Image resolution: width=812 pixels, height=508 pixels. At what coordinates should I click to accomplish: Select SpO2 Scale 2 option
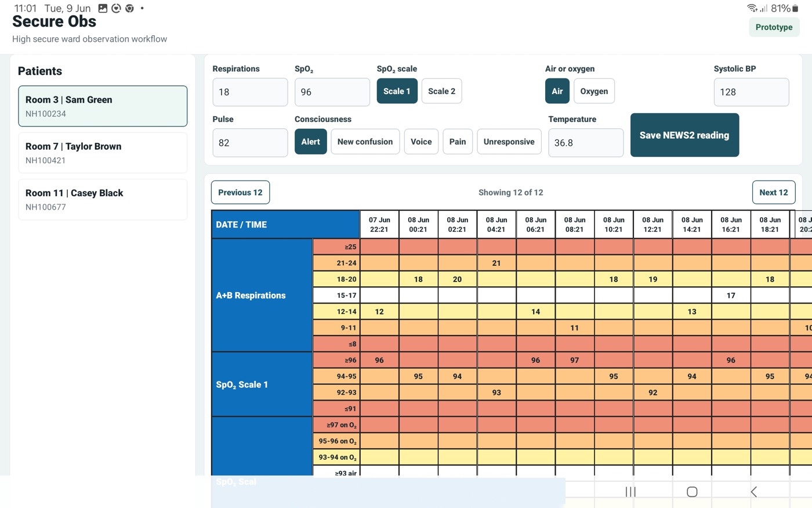point(441,91)
